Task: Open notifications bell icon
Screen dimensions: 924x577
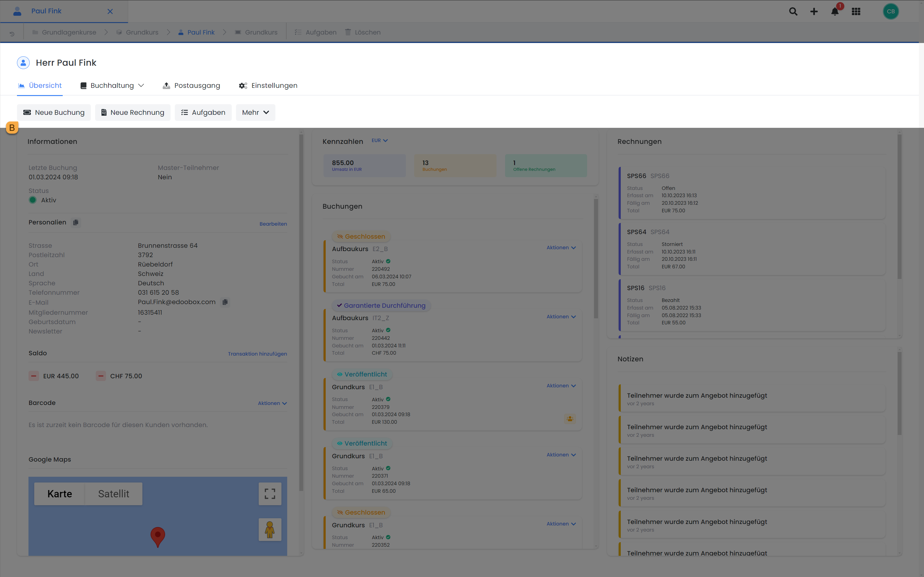Action: tap(835, 12)
